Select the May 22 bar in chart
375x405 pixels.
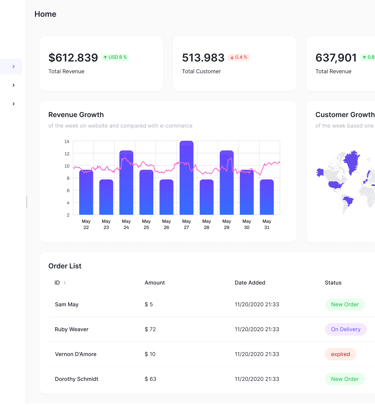tap(86, 192)
